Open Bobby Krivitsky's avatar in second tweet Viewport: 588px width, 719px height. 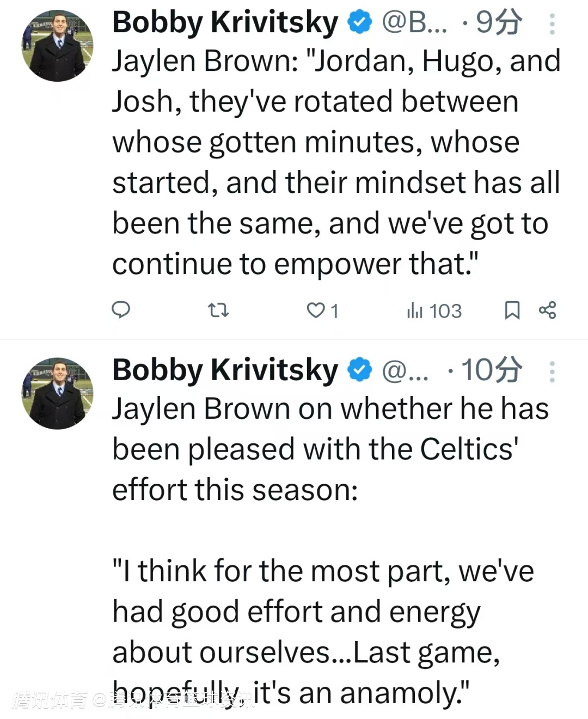(57, 393)
